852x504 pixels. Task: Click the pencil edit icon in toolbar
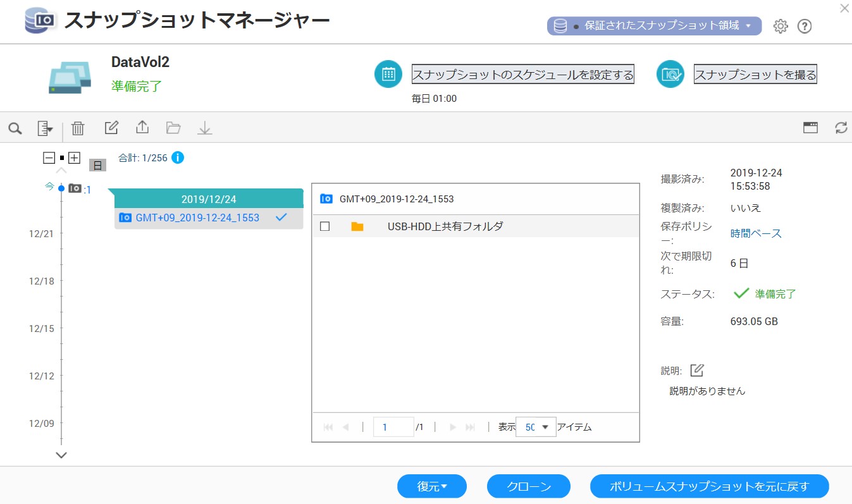[111, 128]
